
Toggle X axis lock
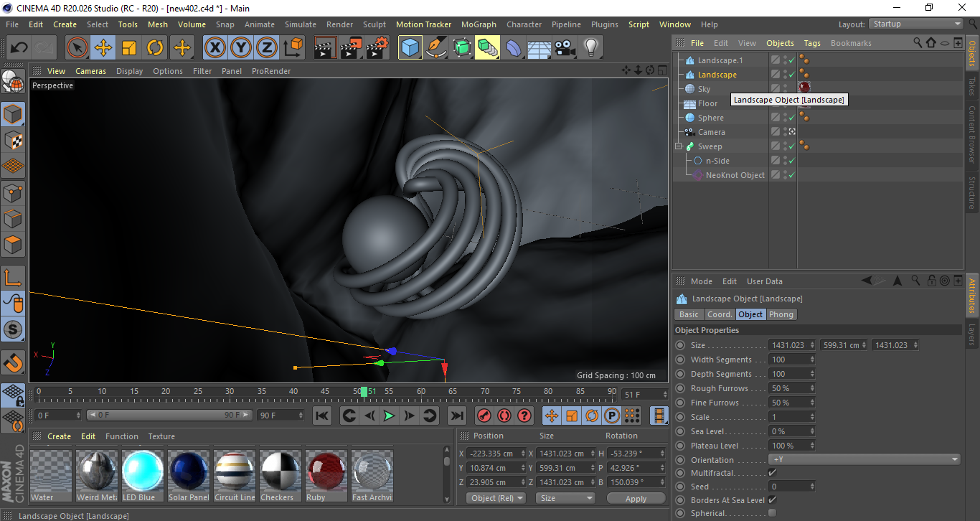[215, 48]
